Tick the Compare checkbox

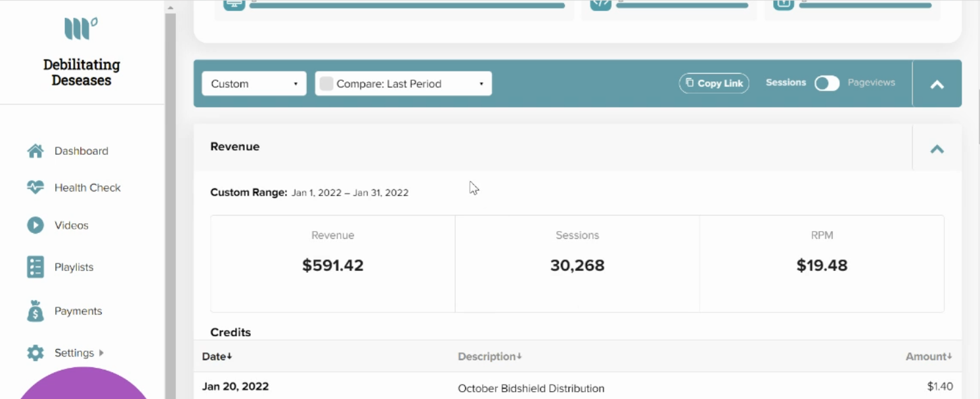pyautogui.click(x=326, y=83)
